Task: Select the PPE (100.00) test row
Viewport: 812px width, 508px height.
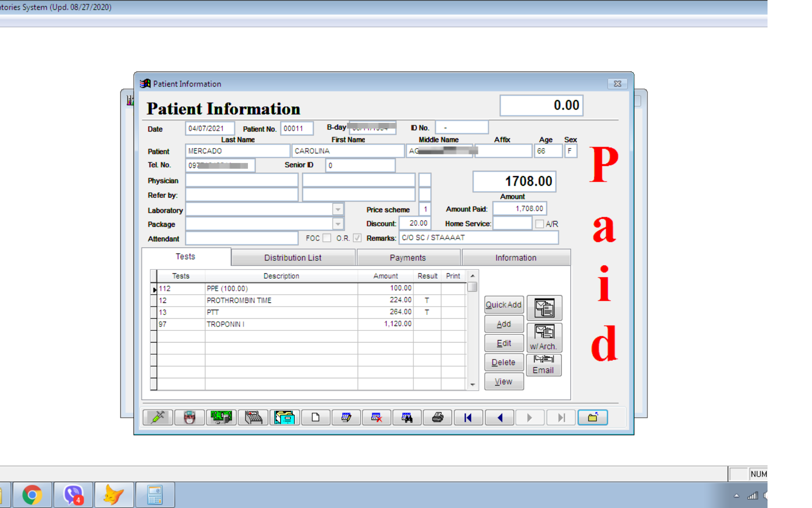Action: coord(308,289)
